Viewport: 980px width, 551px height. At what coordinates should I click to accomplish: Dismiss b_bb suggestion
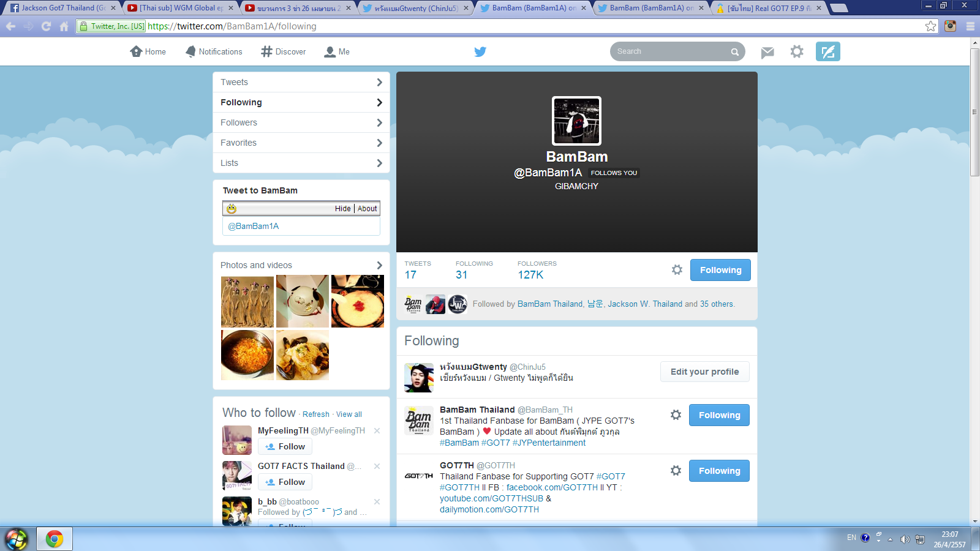pos(377,502)
